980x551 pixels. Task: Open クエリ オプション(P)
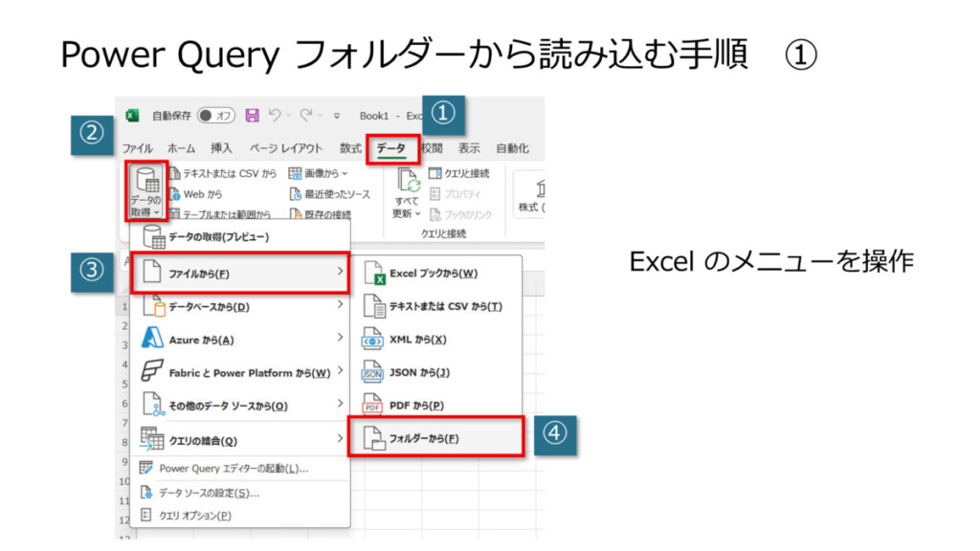coord(240,516)
